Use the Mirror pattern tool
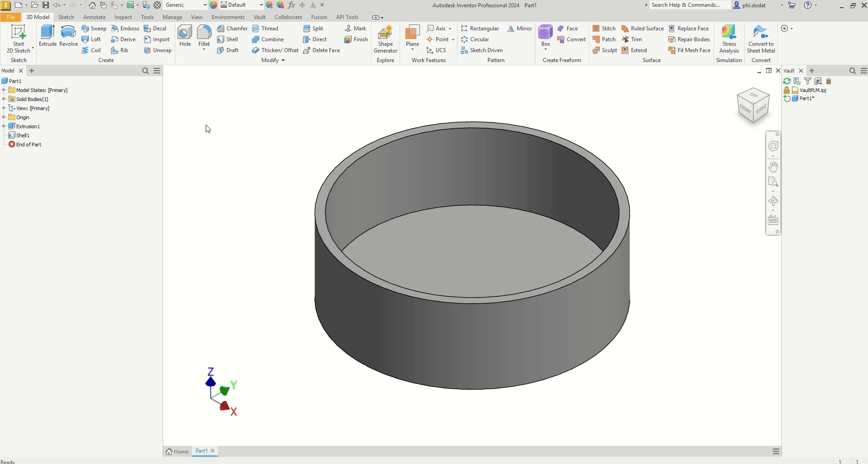Viewport: 868px width, 464px height. point(520,29)
